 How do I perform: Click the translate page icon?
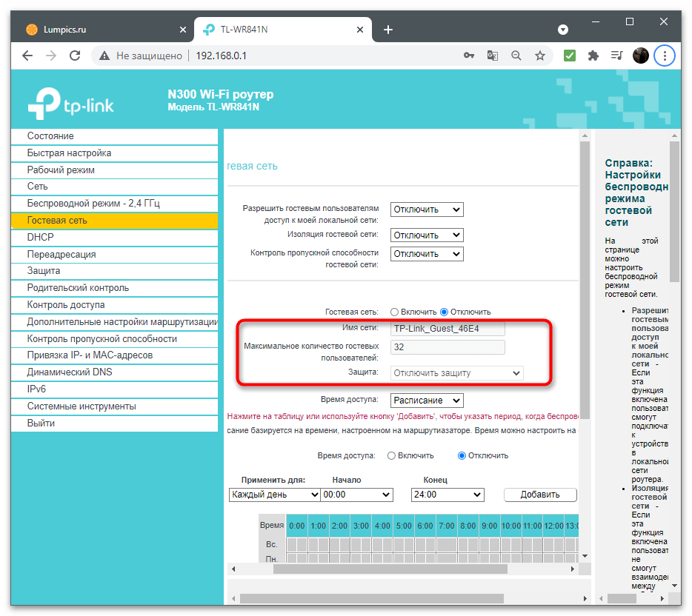click(x=493, y=56)
